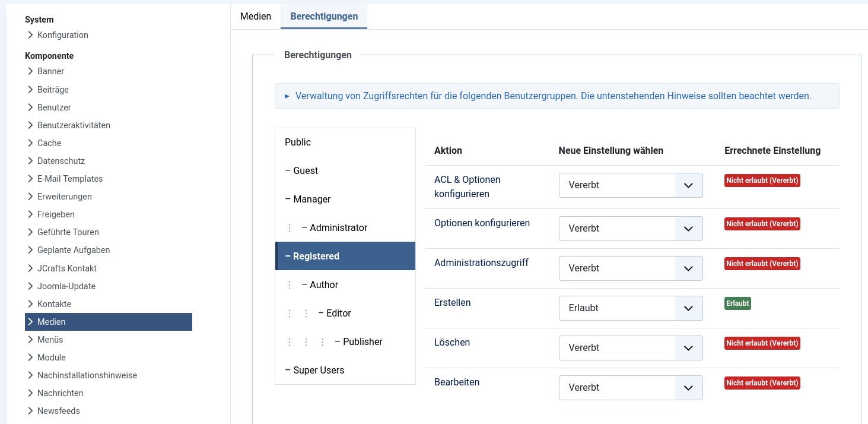
Task: Click the Administrator user group
Action: click(338, 227)
